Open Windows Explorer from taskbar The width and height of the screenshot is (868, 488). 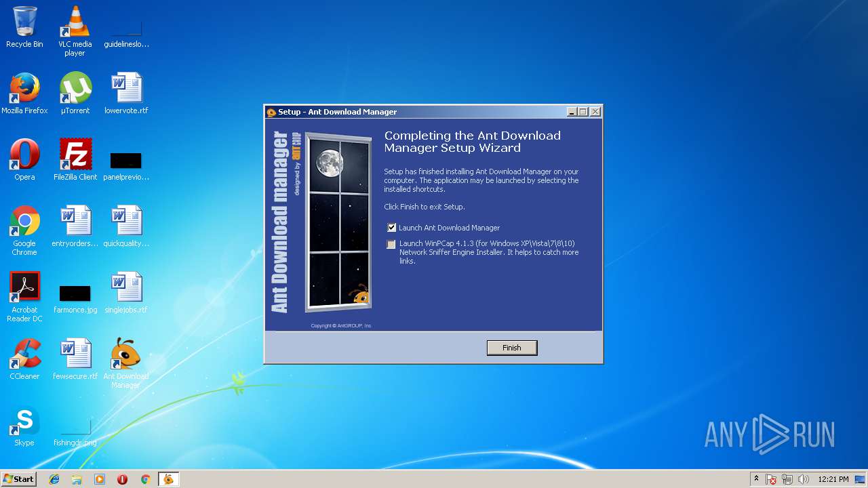[x=77, y=479]
